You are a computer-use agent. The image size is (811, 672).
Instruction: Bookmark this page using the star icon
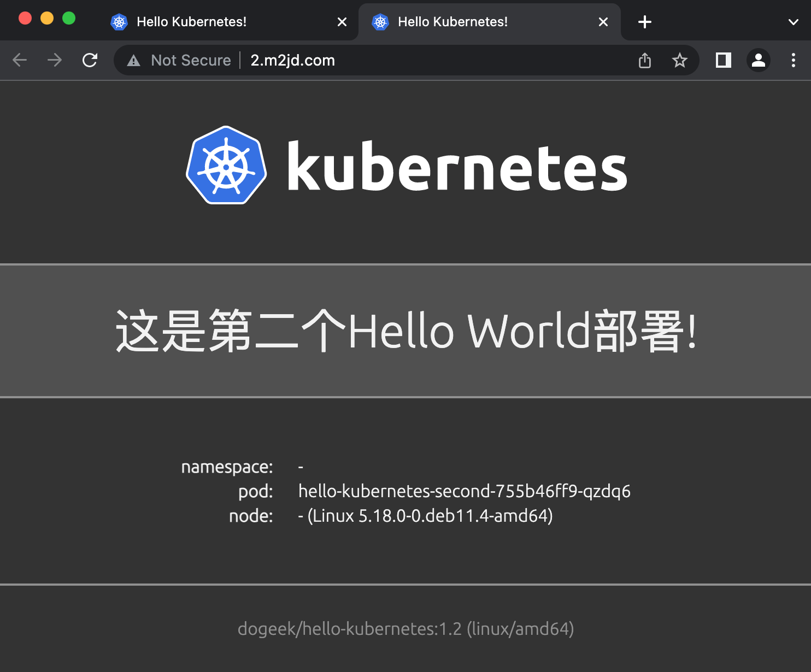point(679,60)
